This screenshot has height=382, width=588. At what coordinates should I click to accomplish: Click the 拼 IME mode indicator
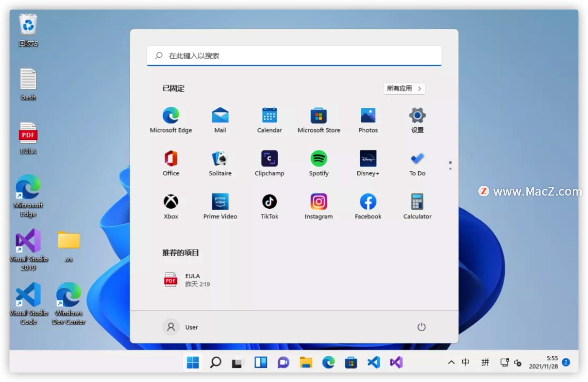pos(485,362)
